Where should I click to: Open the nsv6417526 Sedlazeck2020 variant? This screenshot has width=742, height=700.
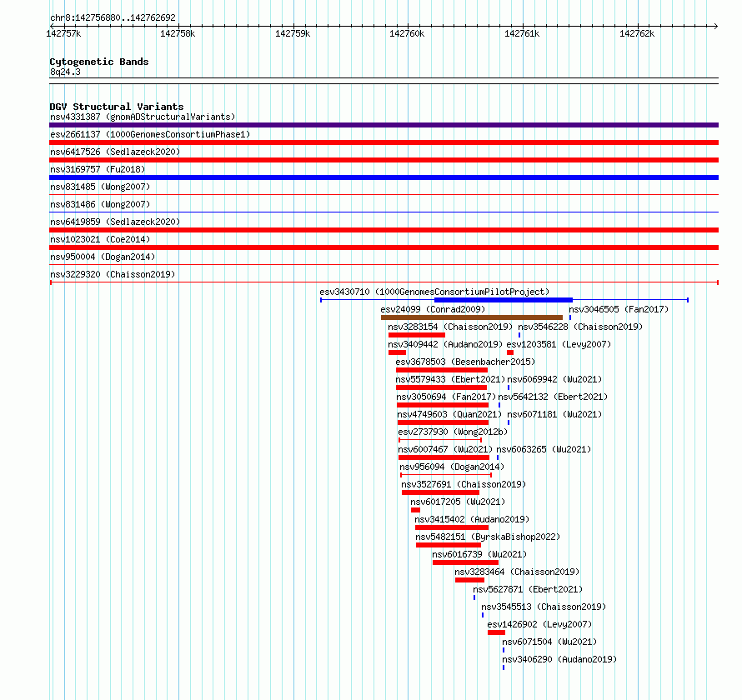click(115, 152)
